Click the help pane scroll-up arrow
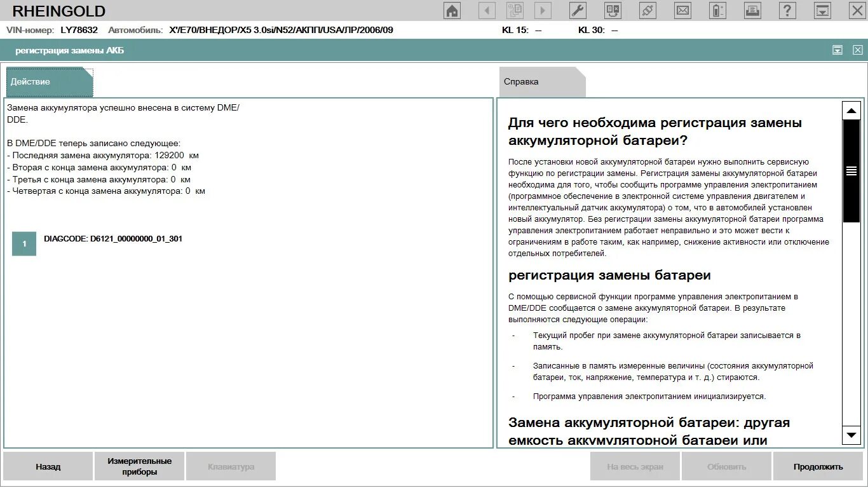This screenshot has height=488, width=868. (x=851, y=111)
